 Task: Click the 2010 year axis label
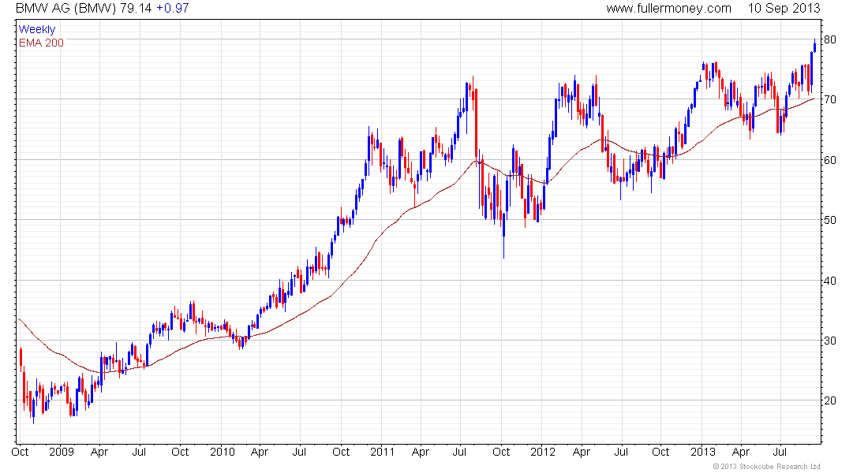(x=222, y=452)
